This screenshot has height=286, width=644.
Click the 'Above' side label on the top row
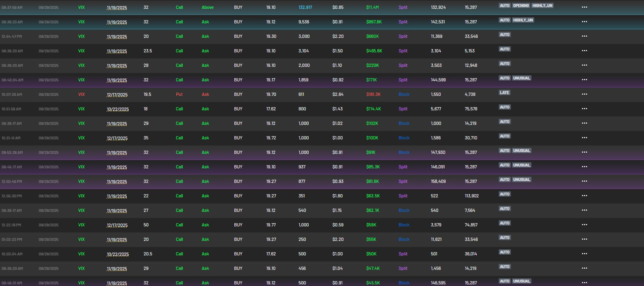click(x=208, y=7)
